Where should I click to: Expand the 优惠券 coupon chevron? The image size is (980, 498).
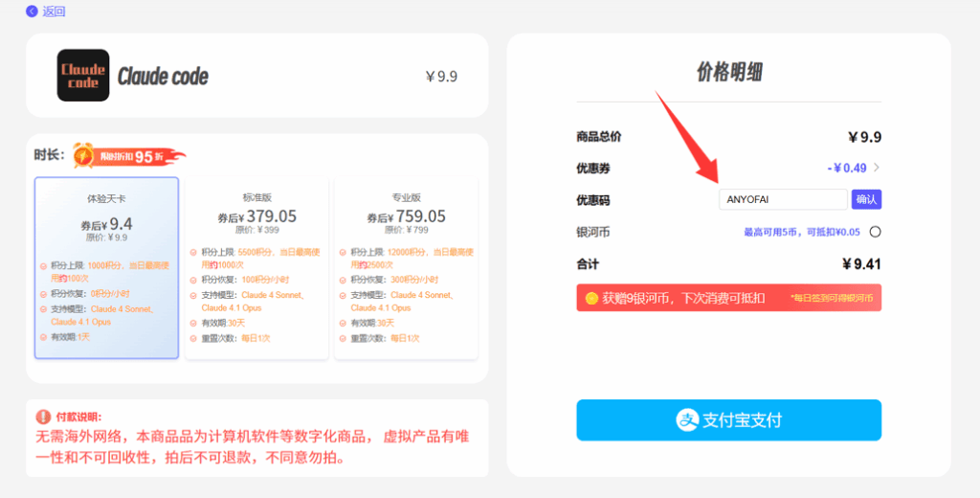tap(877, 168)
